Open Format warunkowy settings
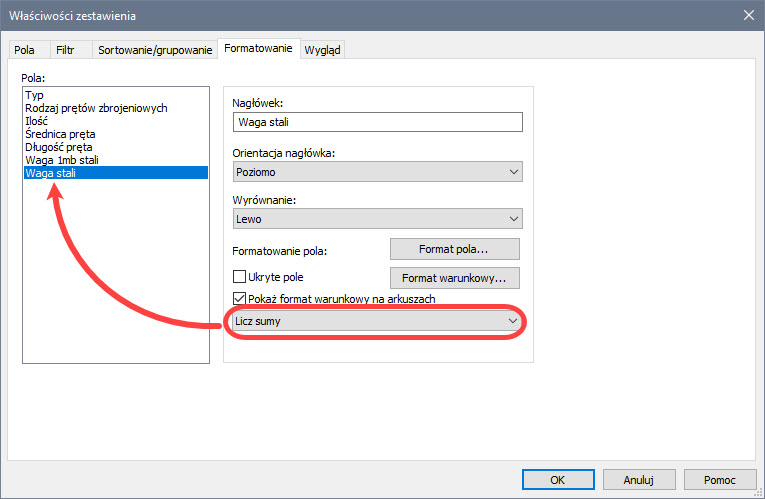Image resolution: width=765 pixels, height=499 pixels. click(x=454, y=278)
